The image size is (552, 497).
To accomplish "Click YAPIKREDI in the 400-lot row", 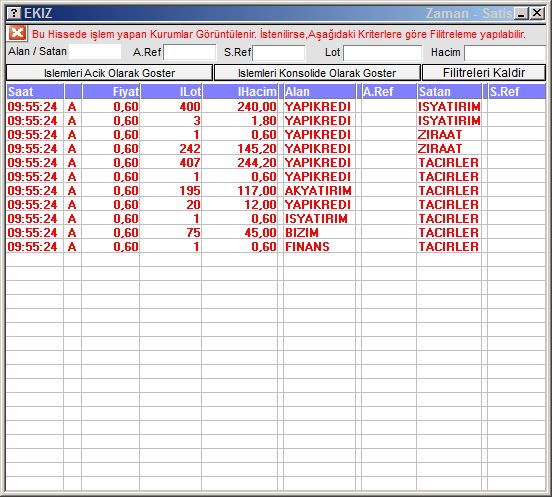I will tap(318, 107).
